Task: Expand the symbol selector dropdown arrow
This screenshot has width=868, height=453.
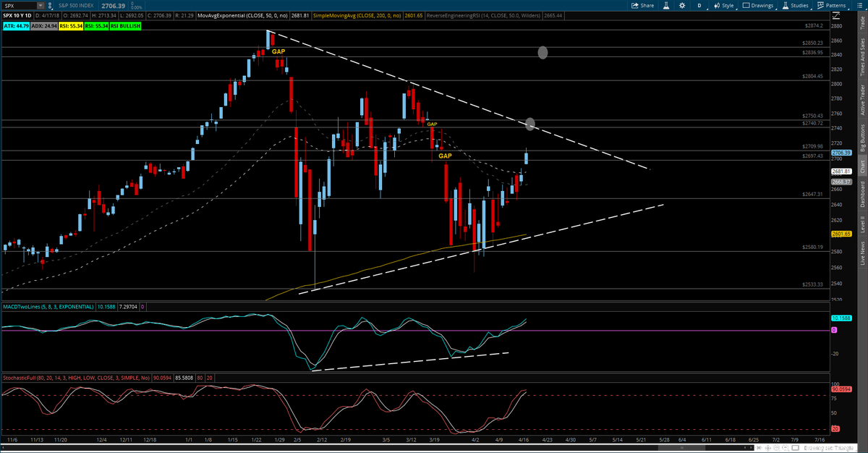Action: pyautogui.click(x=41, y=6)
